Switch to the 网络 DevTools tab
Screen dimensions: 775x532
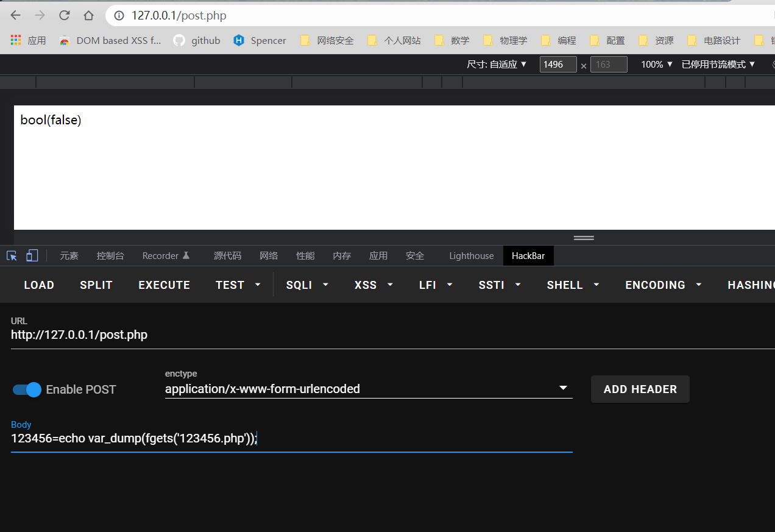(269, 256)
